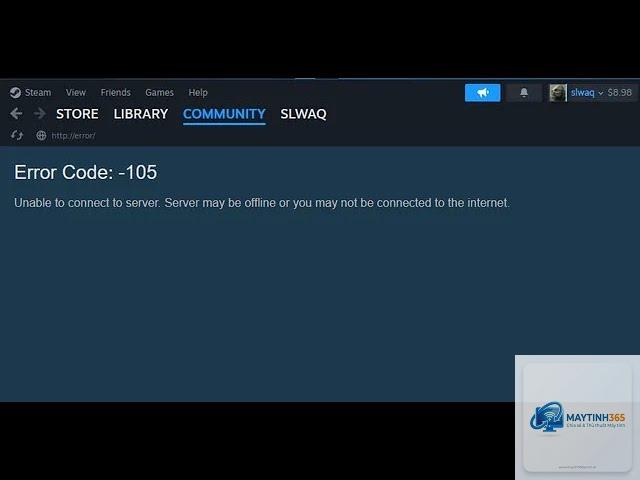Viewport: 640px width, 480px height.
Task: Click the slwaq profile avatar
Action: pos(558,93)
